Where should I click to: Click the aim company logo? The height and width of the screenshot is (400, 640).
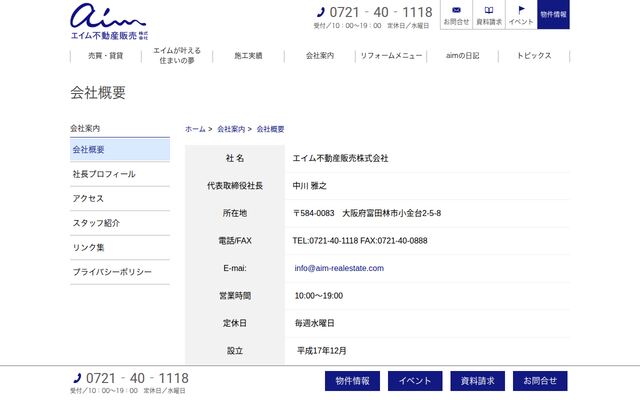(x=109, y=21)
